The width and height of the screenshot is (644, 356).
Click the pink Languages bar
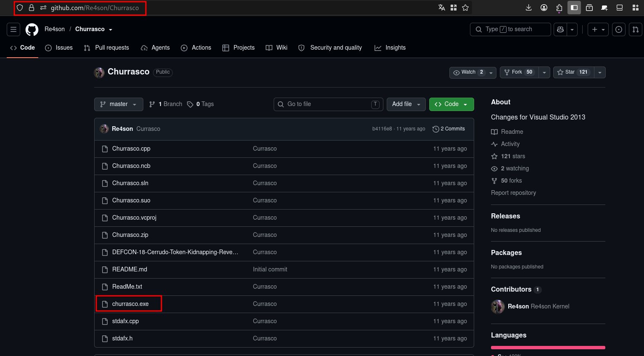pos(548,348)
